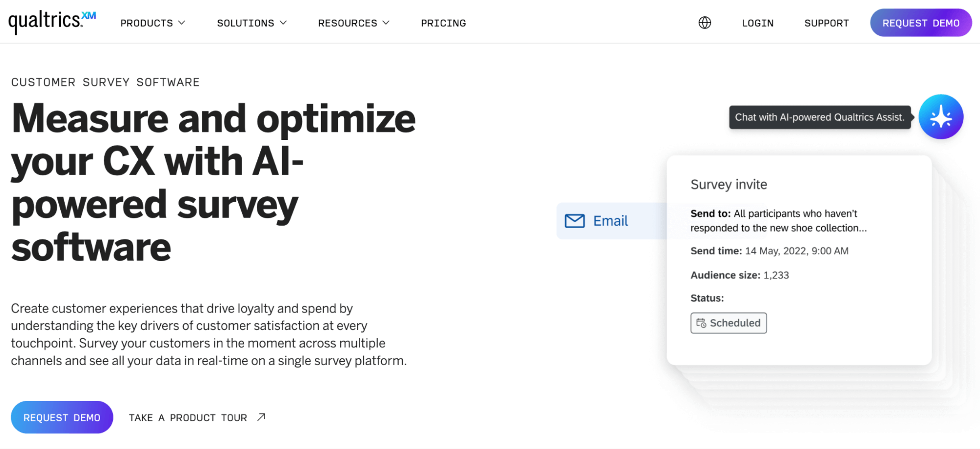Expand the Resources dropdown chevron

pos(386,23)
